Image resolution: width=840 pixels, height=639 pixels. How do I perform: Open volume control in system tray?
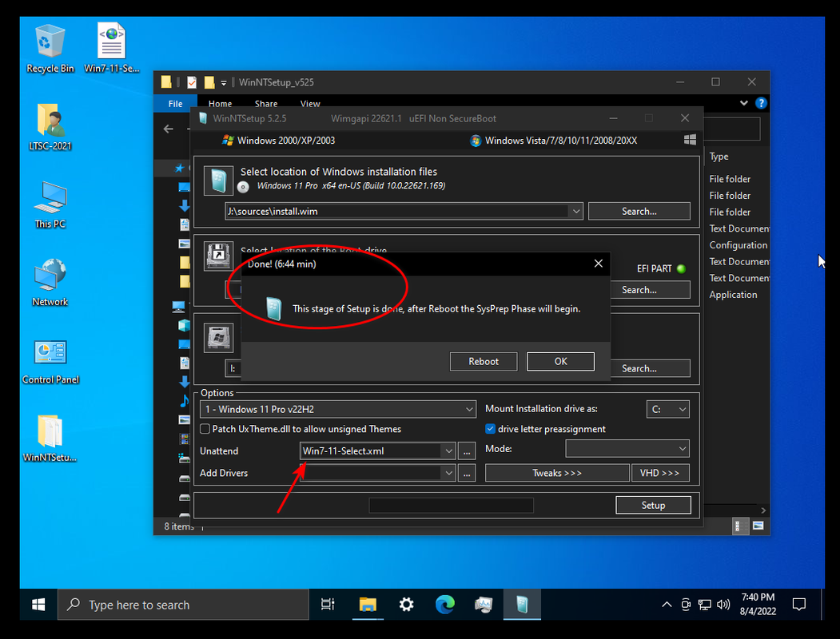pyautogui.click(x=723, y=605)
